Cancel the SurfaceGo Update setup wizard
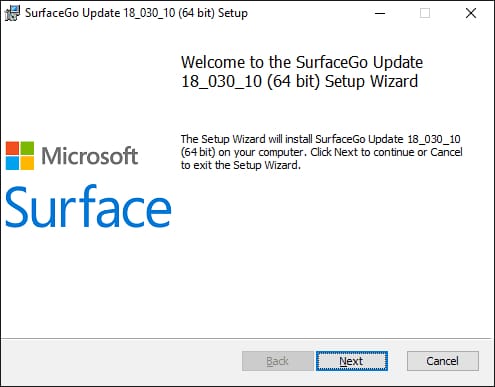The width and height of the screenshot is (495, 387). [443, 361]
